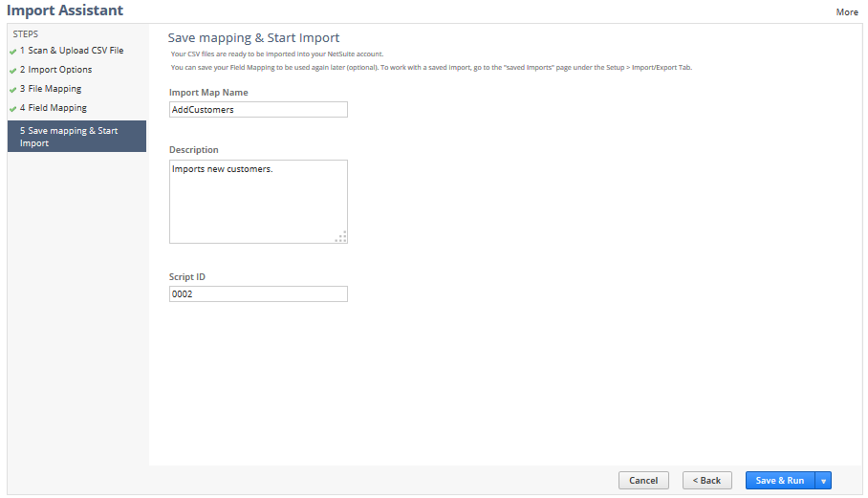Focus the Script ID input field
Image resolution: width=868 pixels, height=498 pixels.
[258, 294]
